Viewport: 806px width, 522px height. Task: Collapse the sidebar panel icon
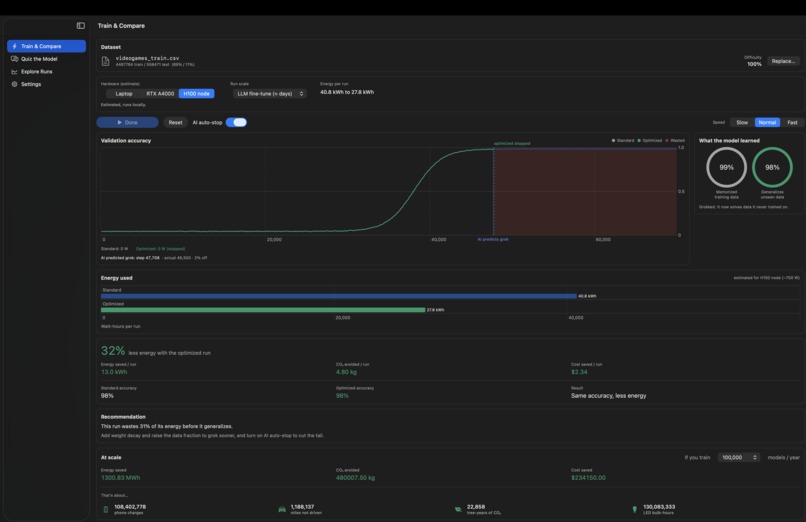81,26
